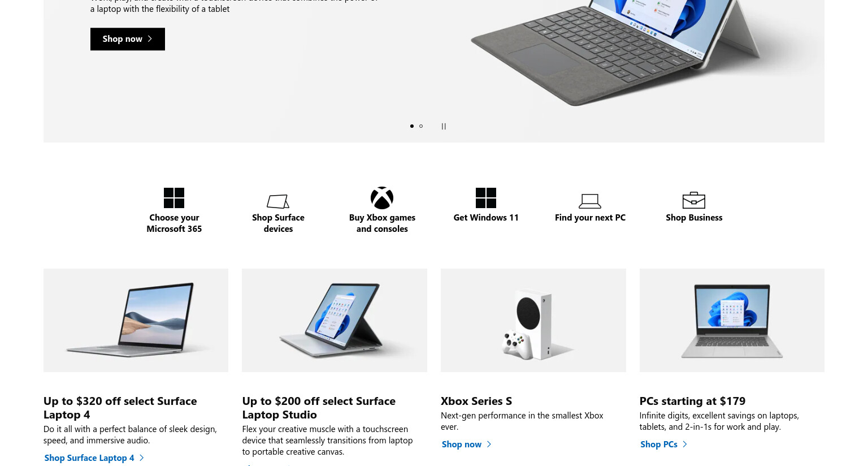868x466 pixels.
Task: Open the PCs starting at $179 image
Action: point(732,320)
